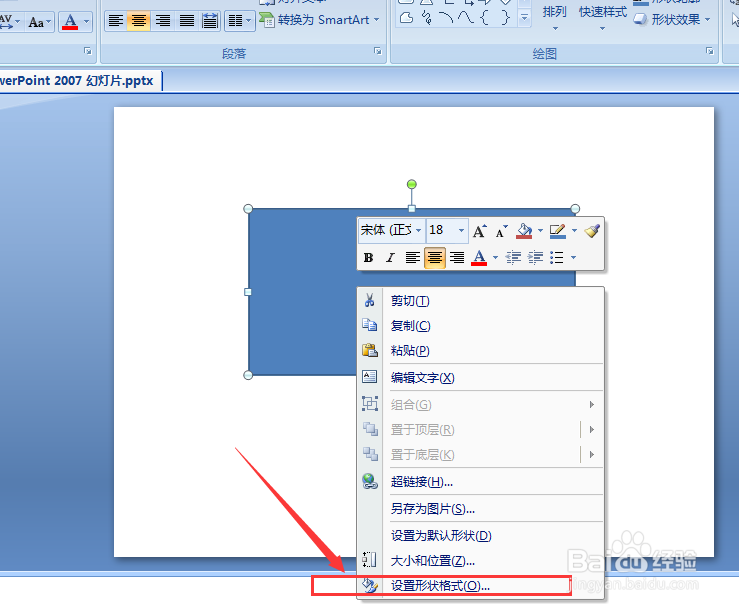Screen dimensions: 739x610
Task: Click the mini toolbar Grow Font icon
Action: tap(479, 231)
